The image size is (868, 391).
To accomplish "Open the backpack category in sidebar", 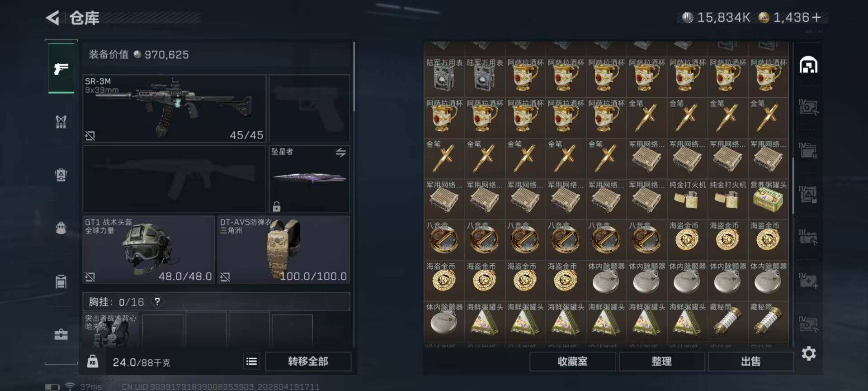I will tap(61, 228).
